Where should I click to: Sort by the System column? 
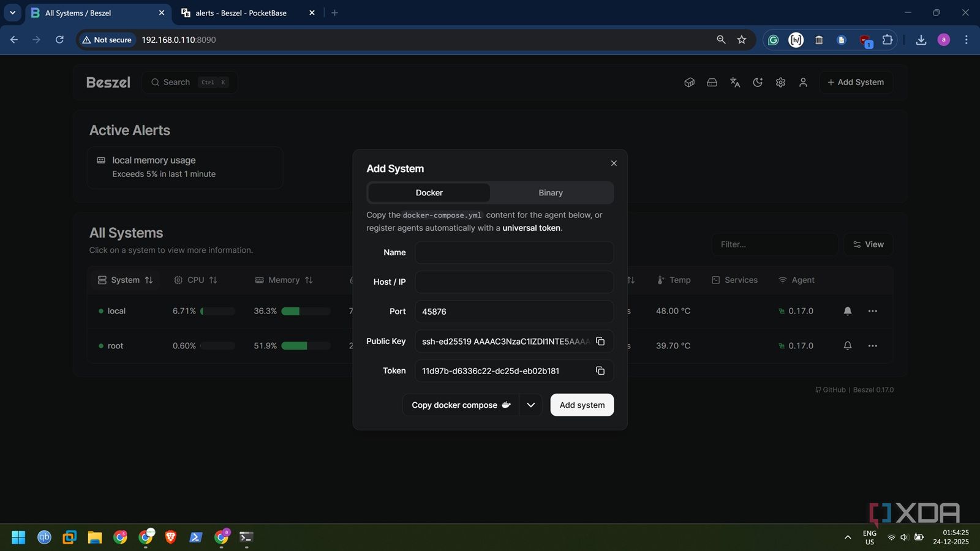click(x=125, y=280)
